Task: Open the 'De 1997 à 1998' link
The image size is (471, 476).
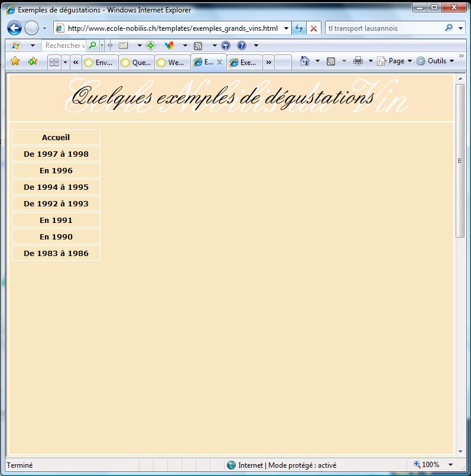Action: 56,154
